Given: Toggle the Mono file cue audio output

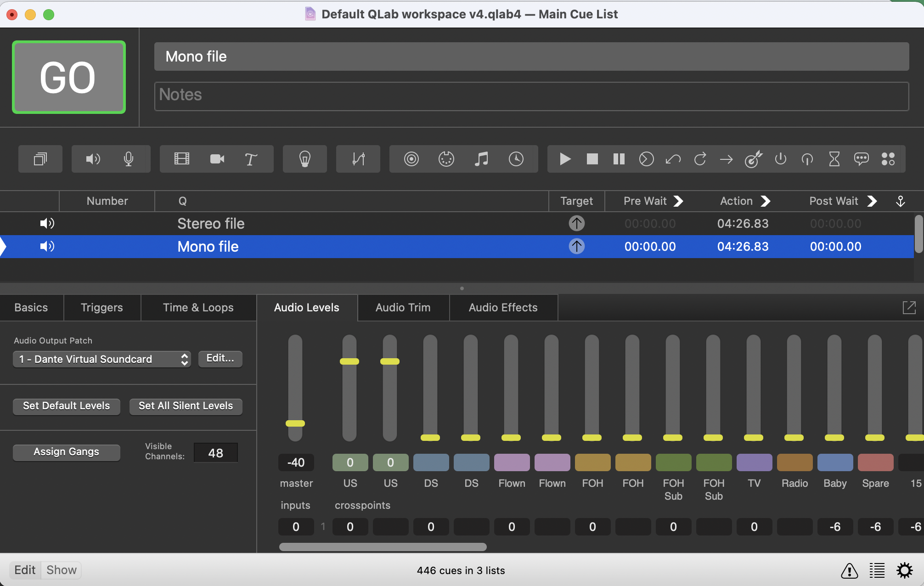Looking at the screenshot, I should (x=47, y=246).
